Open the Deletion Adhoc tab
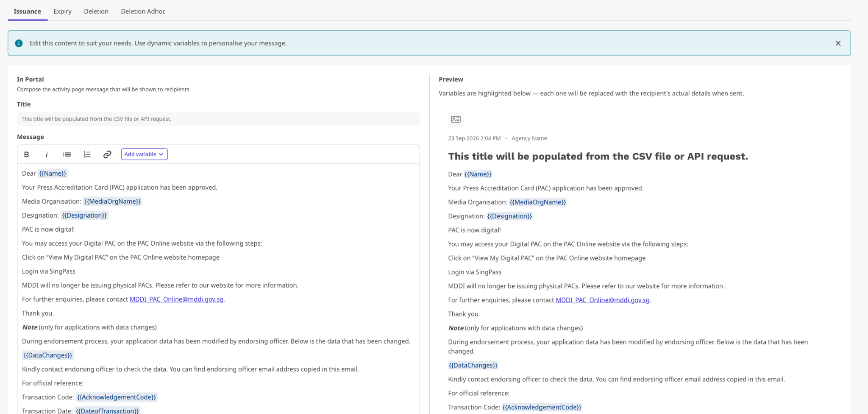The height and width of the screenshot is (414, 868). 143,11
